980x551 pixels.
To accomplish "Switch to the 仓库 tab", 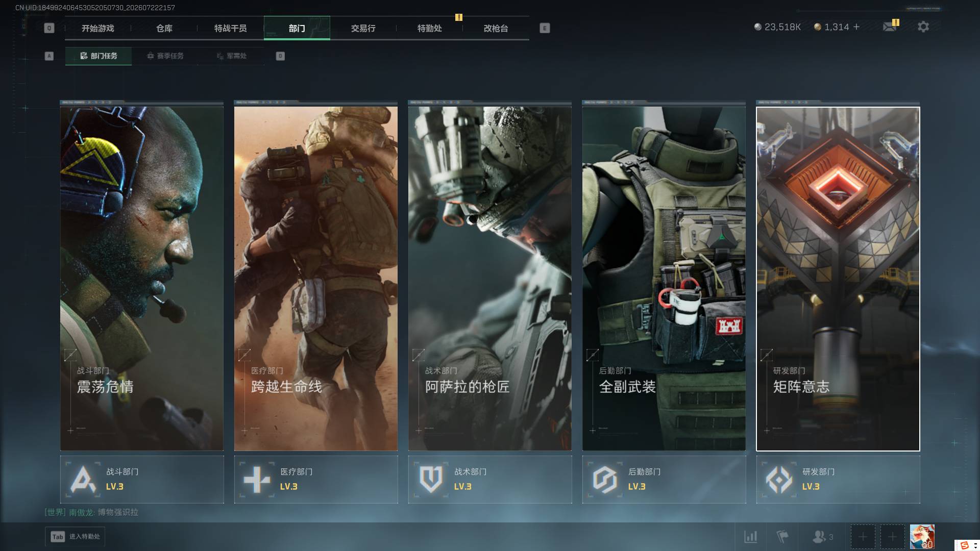I will (x=164, y=29).
